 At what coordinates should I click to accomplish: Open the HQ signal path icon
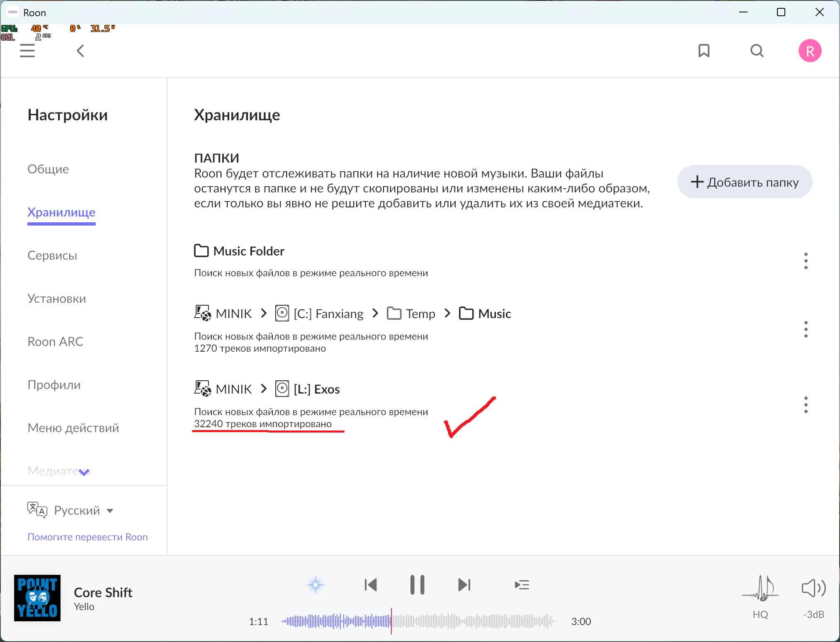[760, 589]
